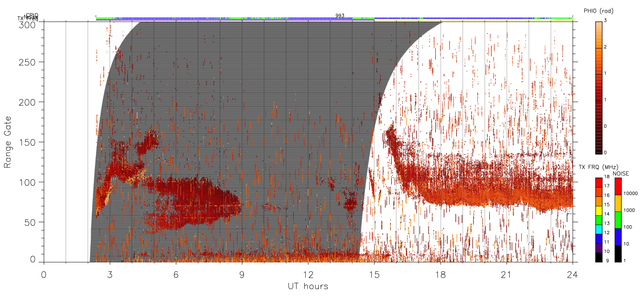Pick the yellow 14–15 MHz TX FRQ swatch
This screenshot has height=297, width=644.
(599, 210)
